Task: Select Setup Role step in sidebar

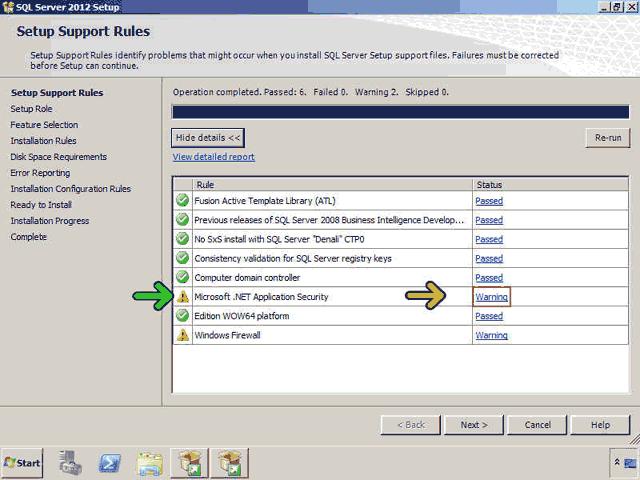Action: click(x=31, y=109)
